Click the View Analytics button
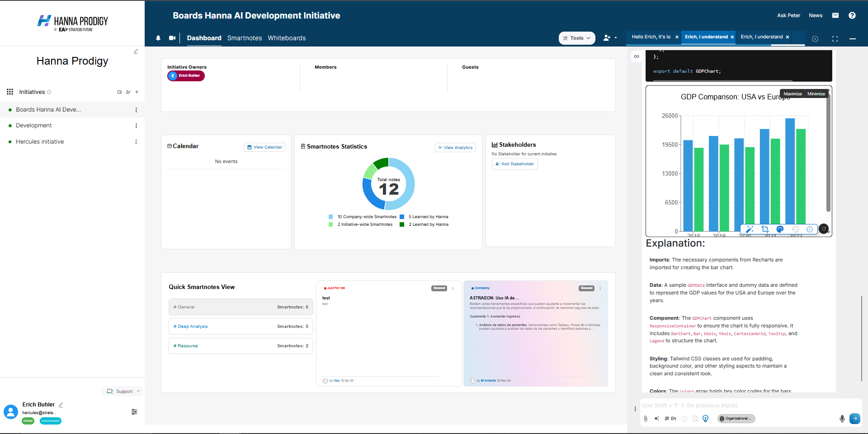Image resolution: width=868 pixels, height=434 pixels. [x=455, y=148]
